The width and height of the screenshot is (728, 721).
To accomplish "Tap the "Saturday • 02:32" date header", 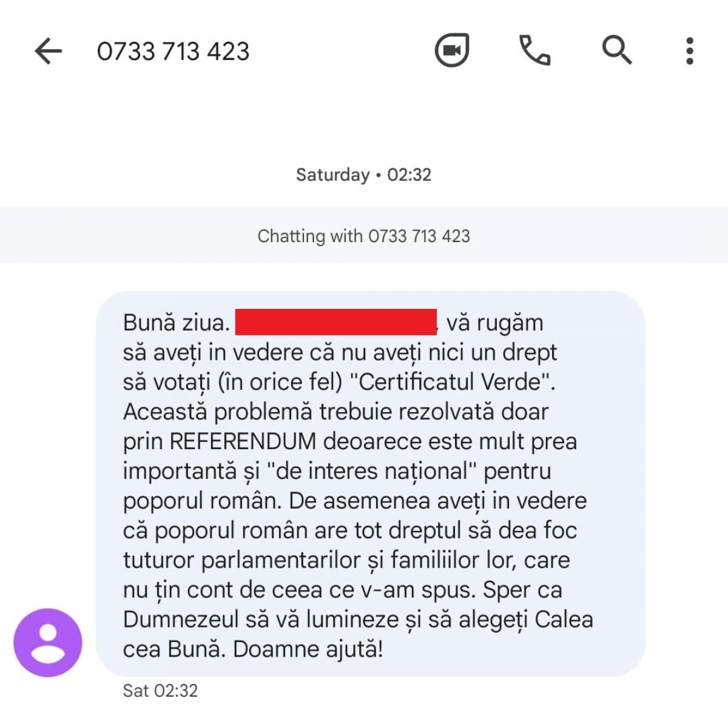I will tap(363, 175).
